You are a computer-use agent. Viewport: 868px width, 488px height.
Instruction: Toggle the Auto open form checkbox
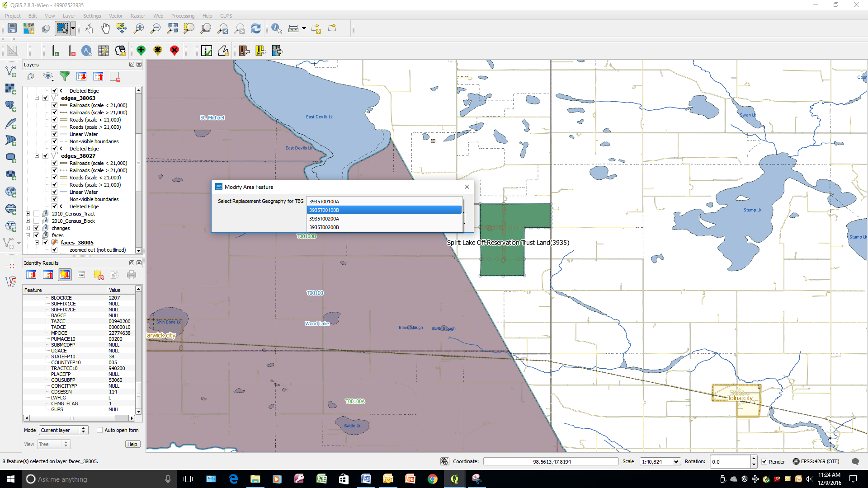(x=100, y=430)
